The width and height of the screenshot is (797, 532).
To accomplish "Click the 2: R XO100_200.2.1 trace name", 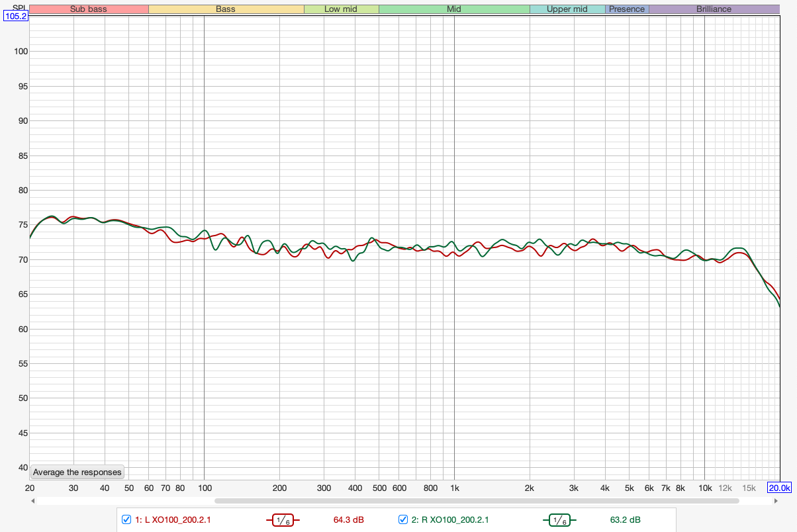I will (449, 520).
